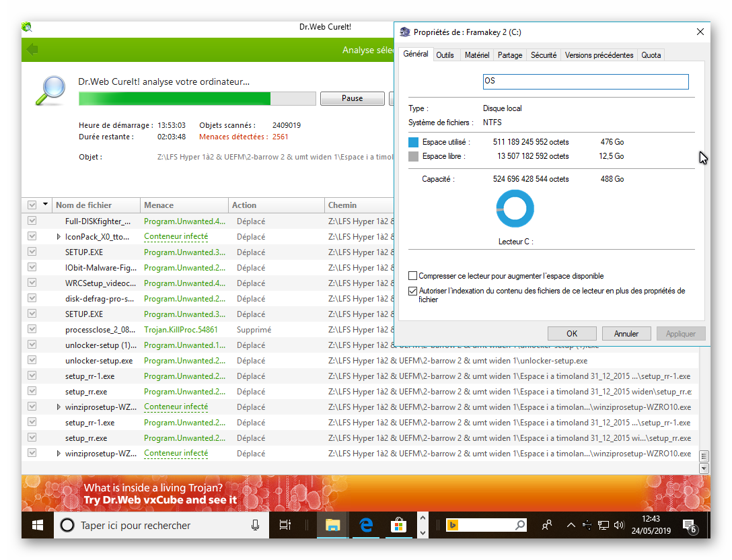Open the Trojan.KillProc.54861 threat link
732x560 pixels.
point(181,329)
